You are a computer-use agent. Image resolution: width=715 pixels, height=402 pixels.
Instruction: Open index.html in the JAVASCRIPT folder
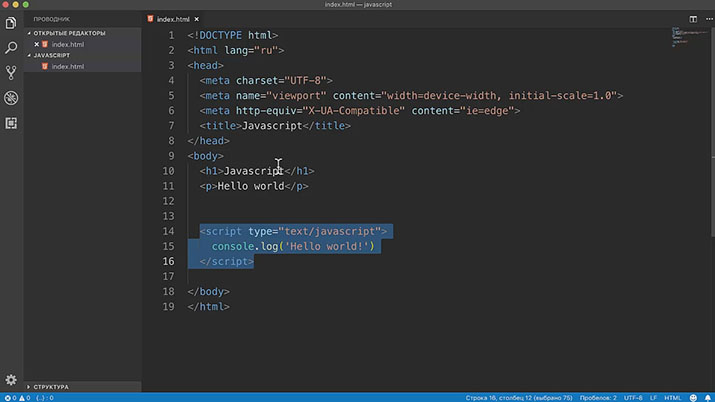[x=67, y=67]
